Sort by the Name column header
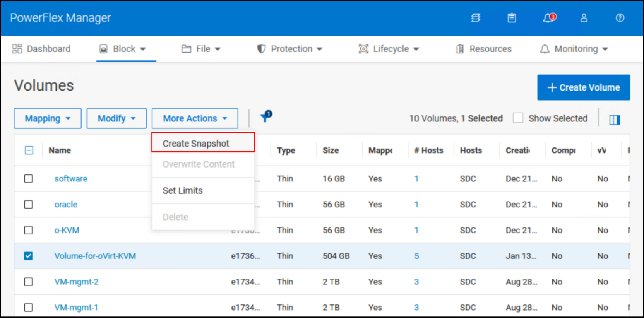644x318 pixels. 60,150
